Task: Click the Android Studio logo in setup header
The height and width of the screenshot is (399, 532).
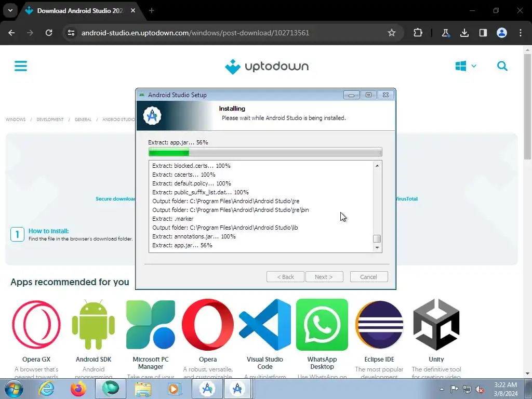Action: click(152, 116)
